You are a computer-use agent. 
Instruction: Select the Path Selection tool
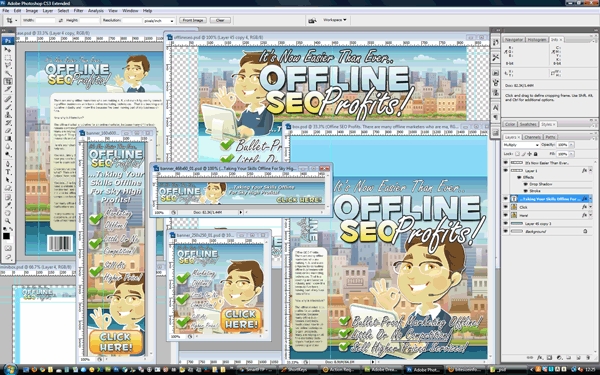pos(7,179)
